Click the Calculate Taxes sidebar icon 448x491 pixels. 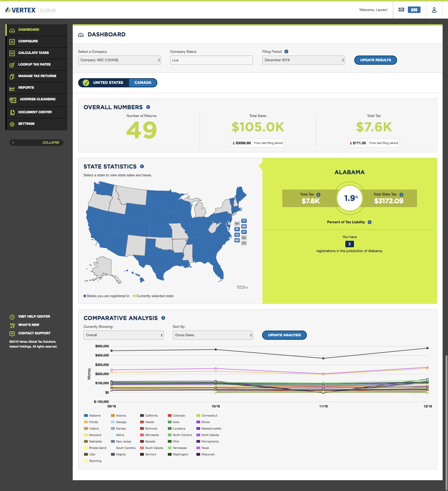[12, 53]
